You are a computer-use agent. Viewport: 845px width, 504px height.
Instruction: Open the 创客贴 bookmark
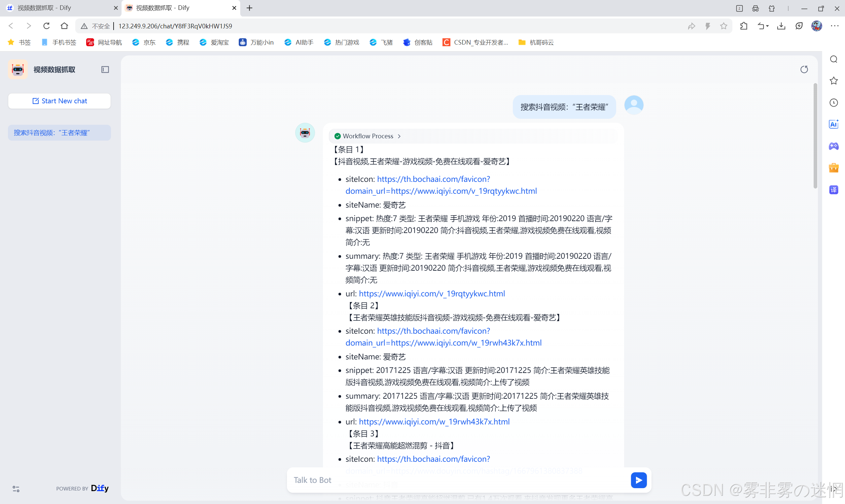pyautogui.click(x=418, y=42)
